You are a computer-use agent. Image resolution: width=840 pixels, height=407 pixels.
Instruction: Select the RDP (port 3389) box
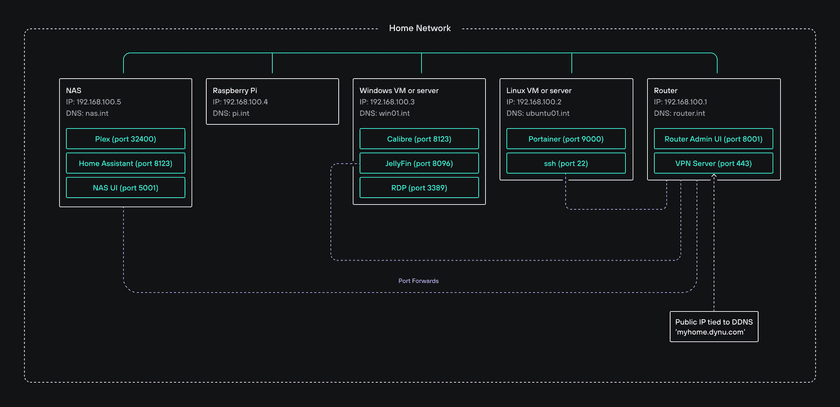point(419,187)
